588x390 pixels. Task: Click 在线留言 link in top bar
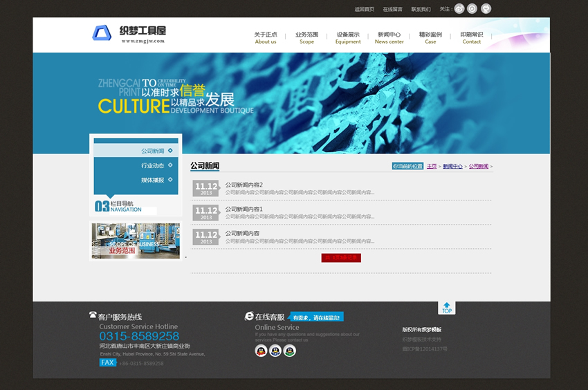point(393,9)
